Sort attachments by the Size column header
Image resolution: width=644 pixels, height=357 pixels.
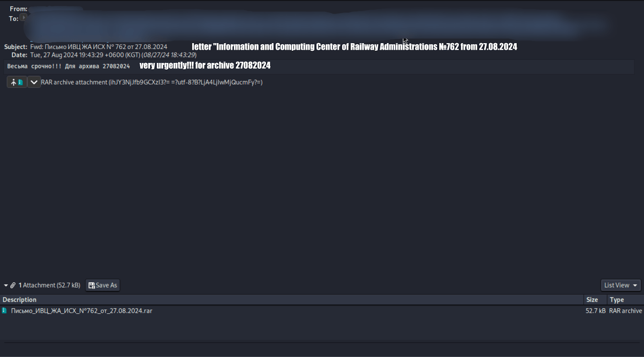[x=592, y=299]
